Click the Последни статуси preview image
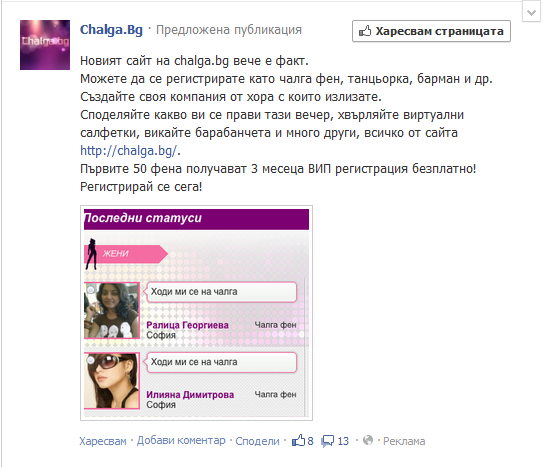 (x=196, y=313)
